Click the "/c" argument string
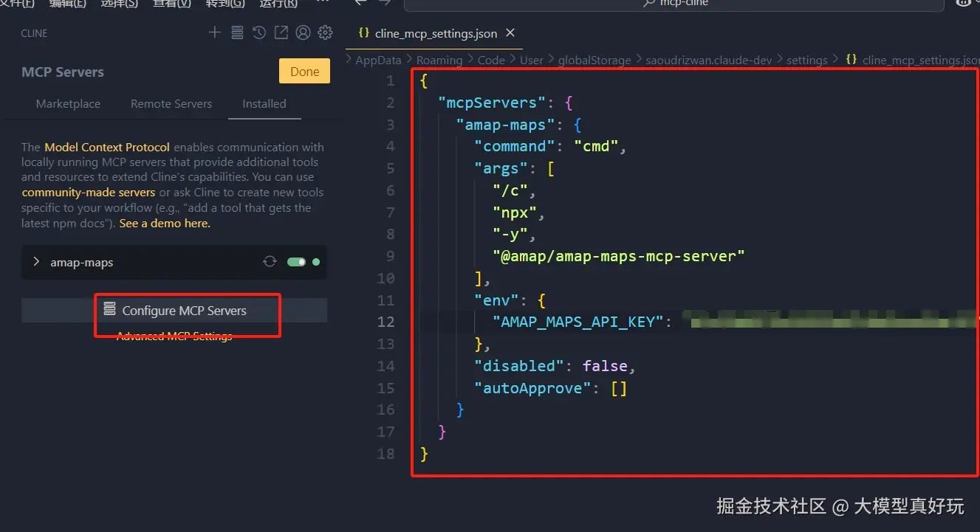This screenshot has width=980, height=532. [x=510, y=190]
